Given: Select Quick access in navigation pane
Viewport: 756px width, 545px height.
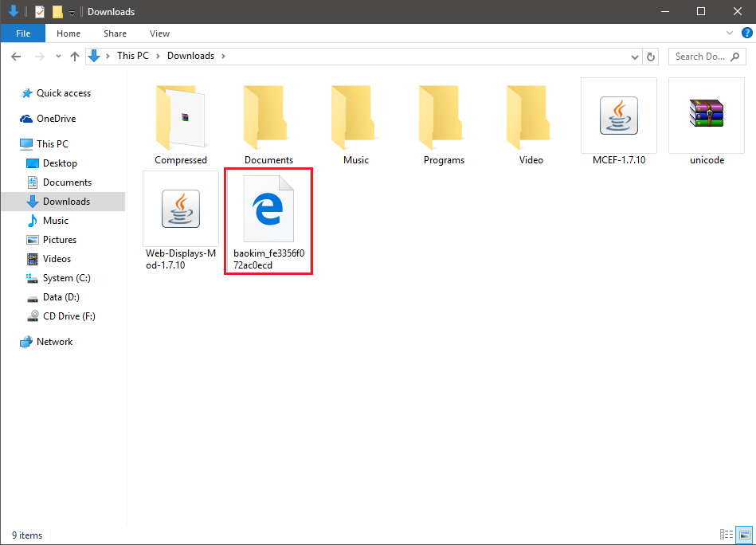Looking at the screenshot, I should pyautogui.click(x=64, y=93).
